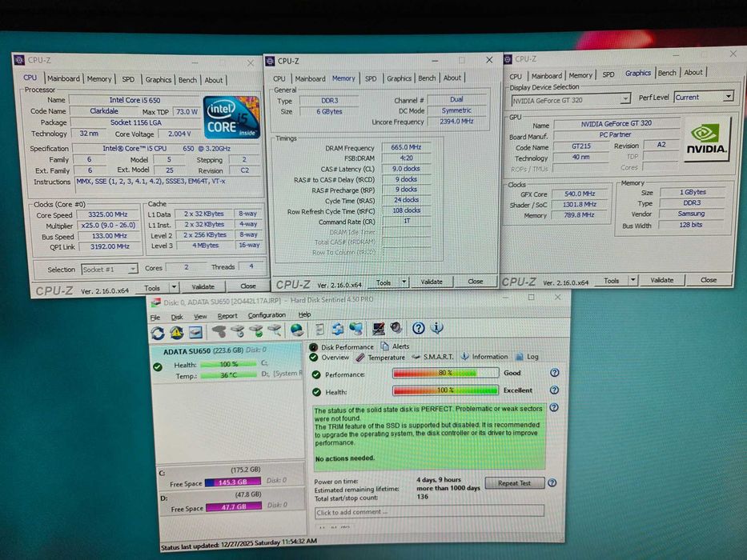Click Validate in Graphics CPU-Z window
Image resolution: width=747 pixels, height=560 pixels.
pos(662,280)
